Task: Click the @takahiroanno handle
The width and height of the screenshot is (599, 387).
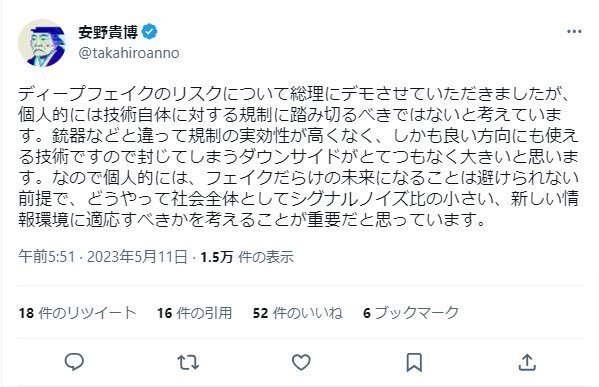Action: 129,53
